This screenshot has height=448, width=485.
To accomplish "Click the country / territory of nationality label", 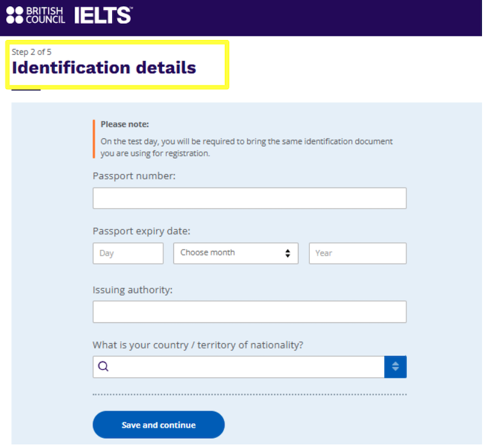I will click(x=198, y=345).
